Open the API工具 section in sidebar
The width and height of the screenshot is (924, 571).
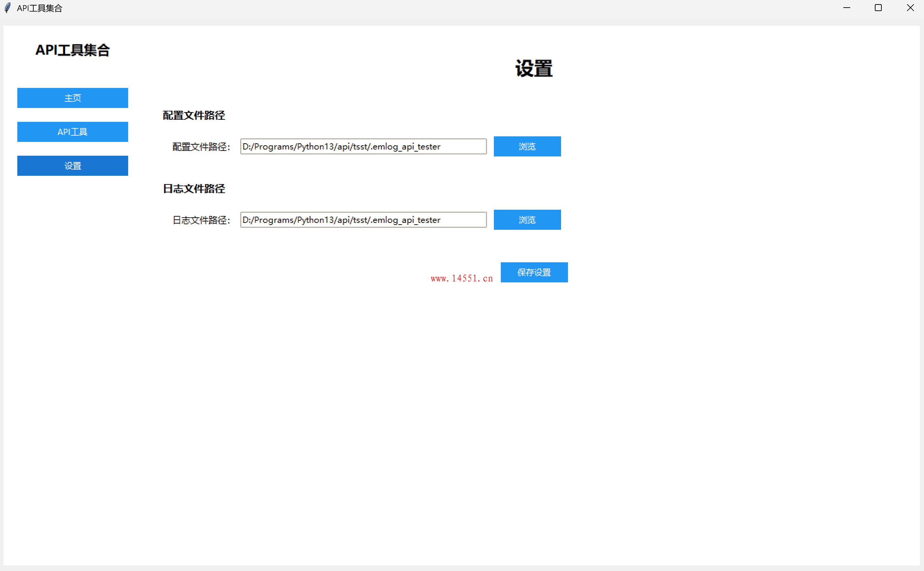coord(73,132)
